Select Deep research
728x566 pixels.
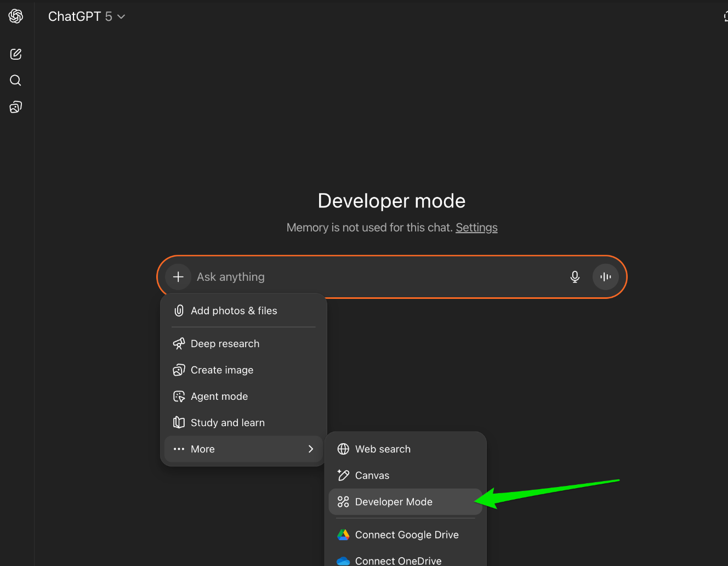coord(225,343)
